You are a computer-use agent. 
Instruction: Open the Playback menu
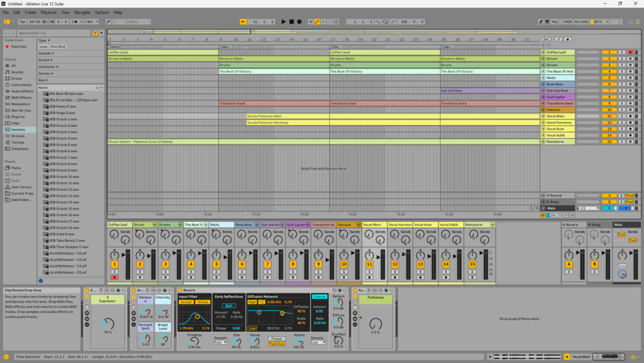point(49,12)
